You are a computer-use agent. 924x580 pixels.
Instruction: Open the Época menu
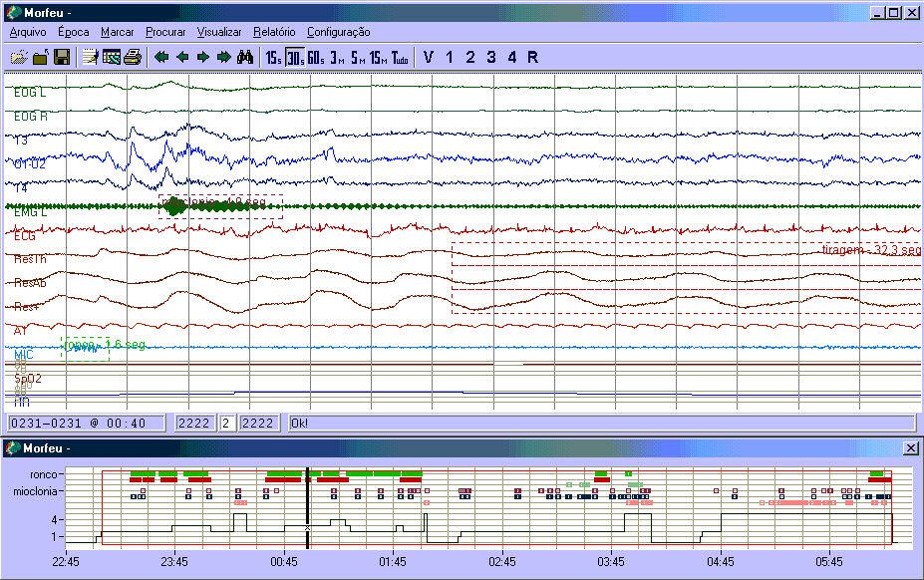coord(74,32)
